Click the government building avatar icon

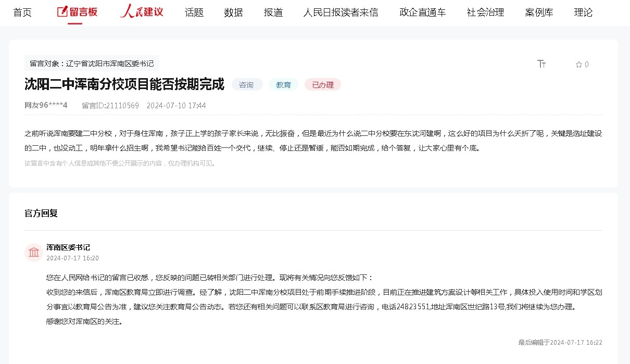point(34,253)
